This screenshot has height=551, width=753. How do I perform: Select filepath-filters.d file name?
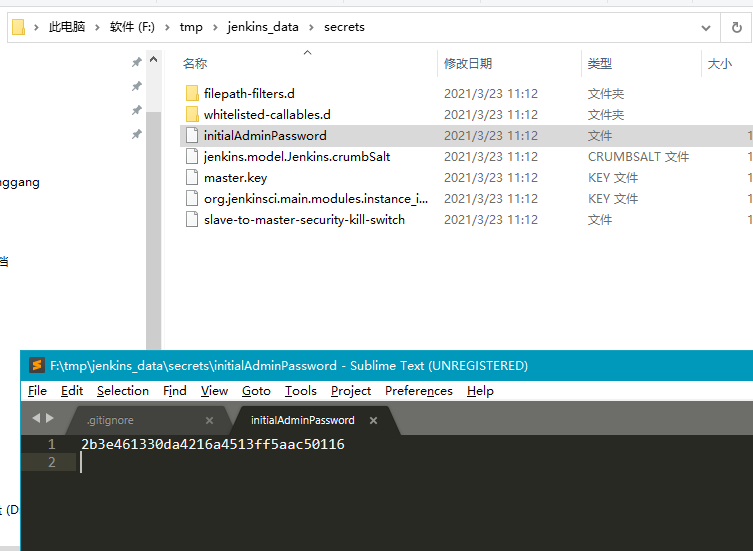[249, 94]
